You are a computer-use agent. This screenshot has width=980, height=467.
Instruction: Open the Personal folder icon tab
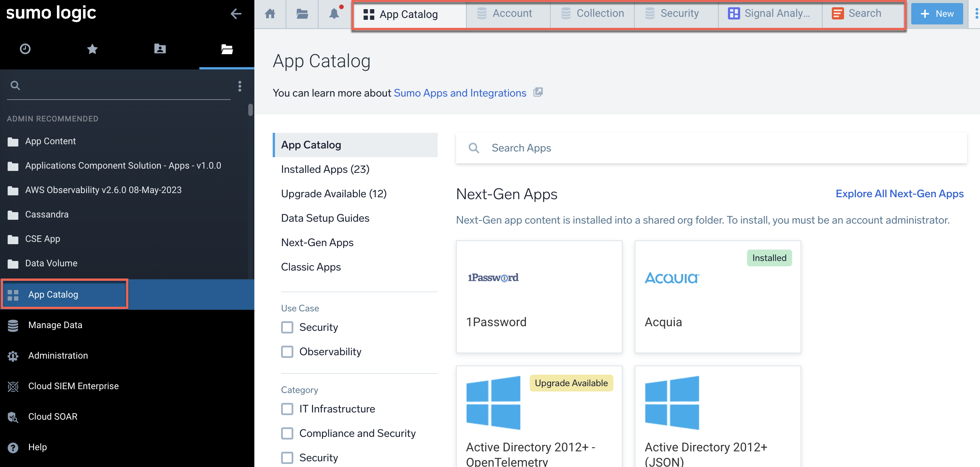160,49
